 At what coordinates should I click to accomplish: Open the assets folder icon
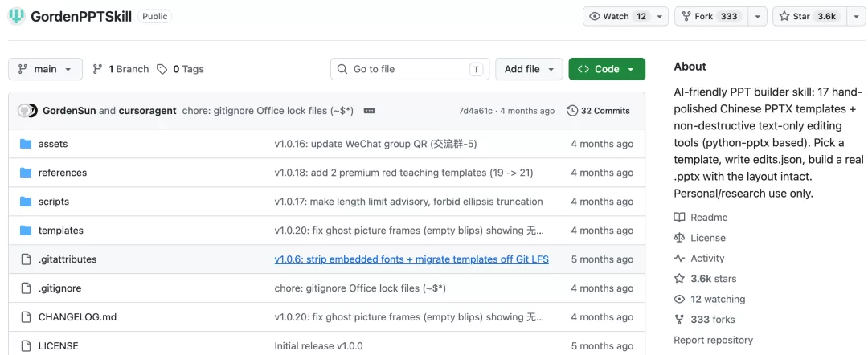click(x=26, y=144)
